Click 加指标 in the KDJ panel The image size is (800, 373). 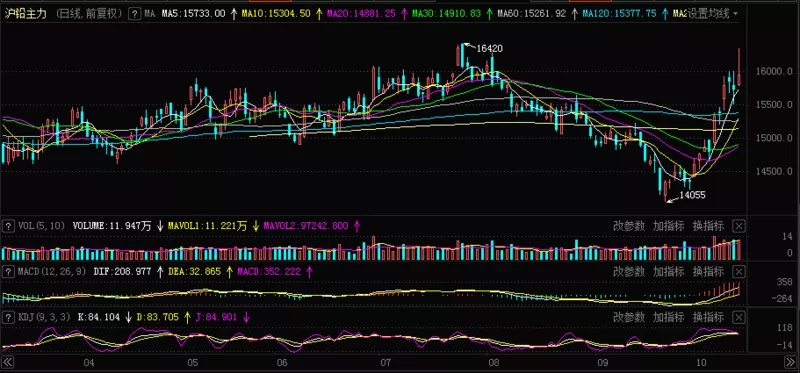pos(668,317)
